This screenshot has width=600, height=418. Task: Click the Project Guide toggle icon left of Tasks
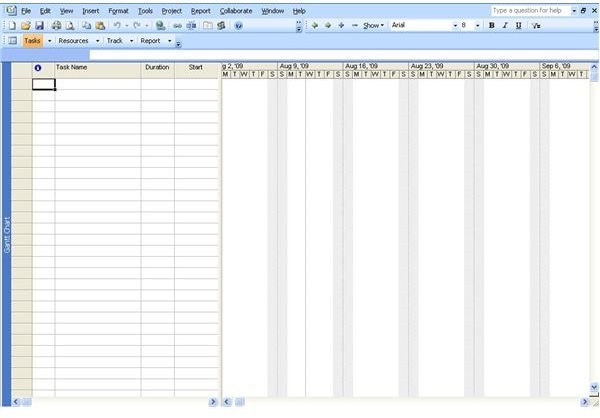coord(13,41)
